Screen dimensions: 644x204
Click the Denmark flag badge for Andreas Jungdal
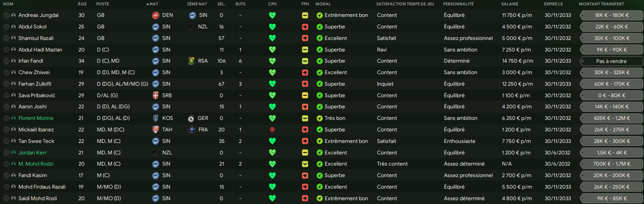155,15
